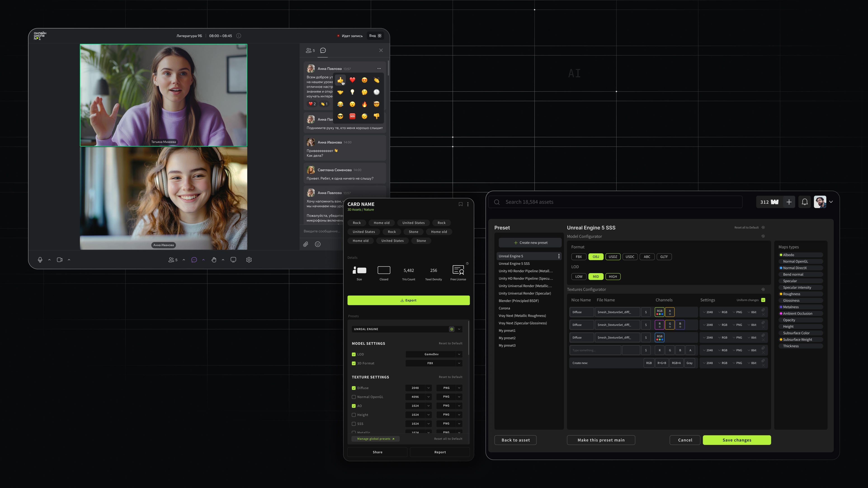
Task: Bookmark the CARD NAME asset
Action: point(460,204)
